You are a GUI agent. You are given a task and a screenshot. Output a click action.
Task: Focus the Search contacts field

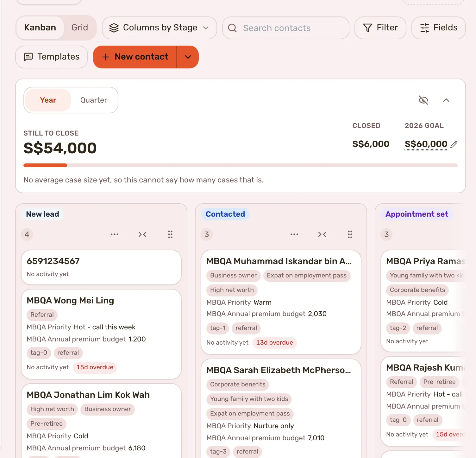286,28
